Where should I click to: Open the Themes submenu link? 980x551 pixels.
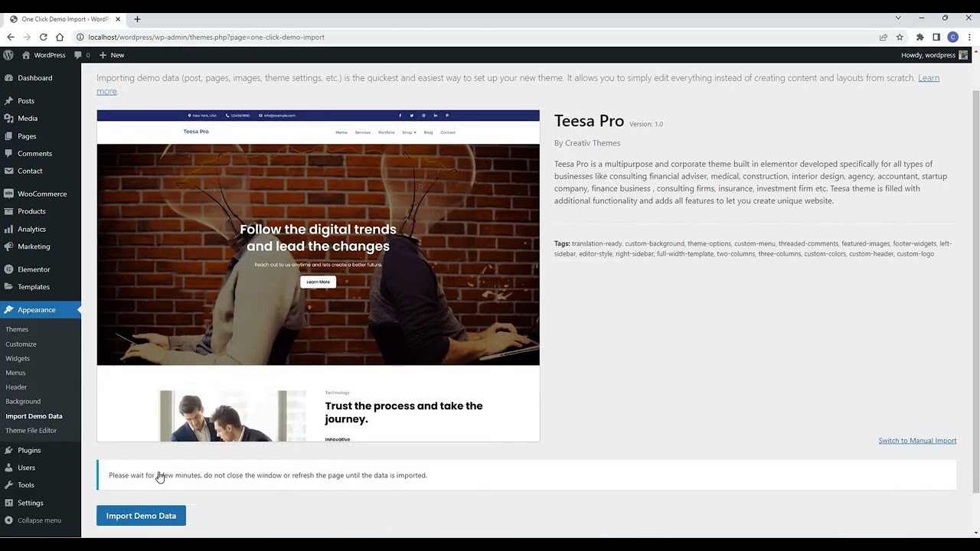coord(17,330)
